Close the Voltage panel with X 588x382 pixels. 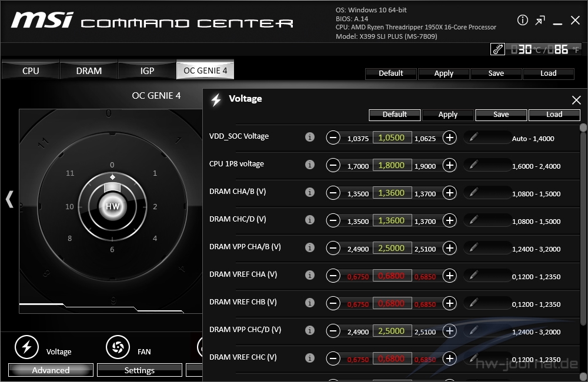(x=576, y=100)
